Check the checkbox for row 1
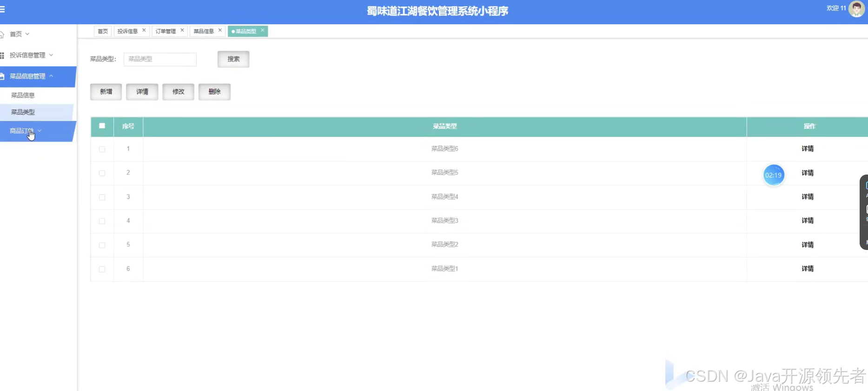 pos(102,149)
